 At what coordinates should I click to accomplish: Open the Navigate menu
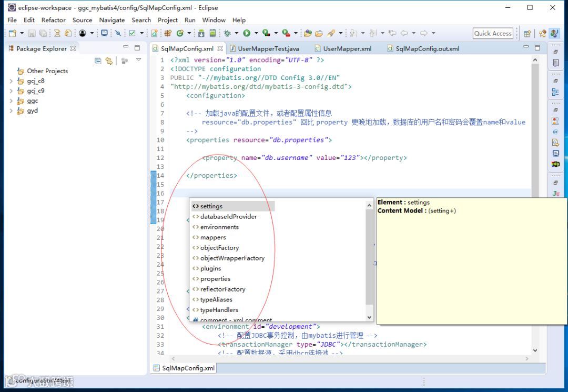point(112,20)
